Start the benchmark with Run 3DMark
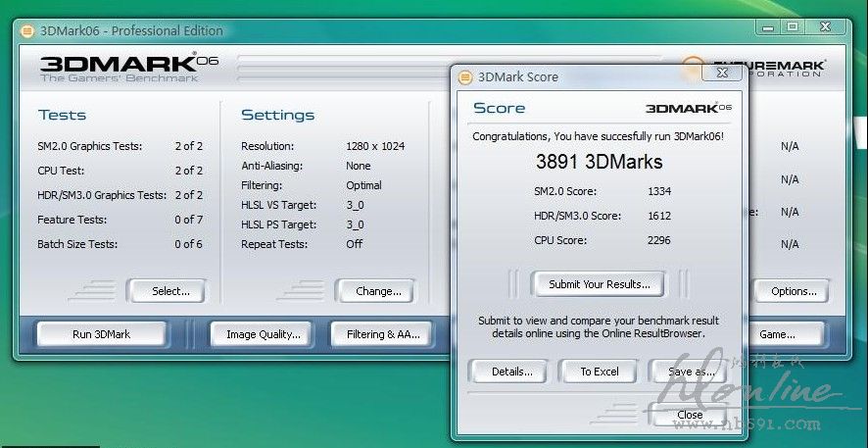Image resolution: width=868 pixels, height=448 pixels. [x=101, y=334]
